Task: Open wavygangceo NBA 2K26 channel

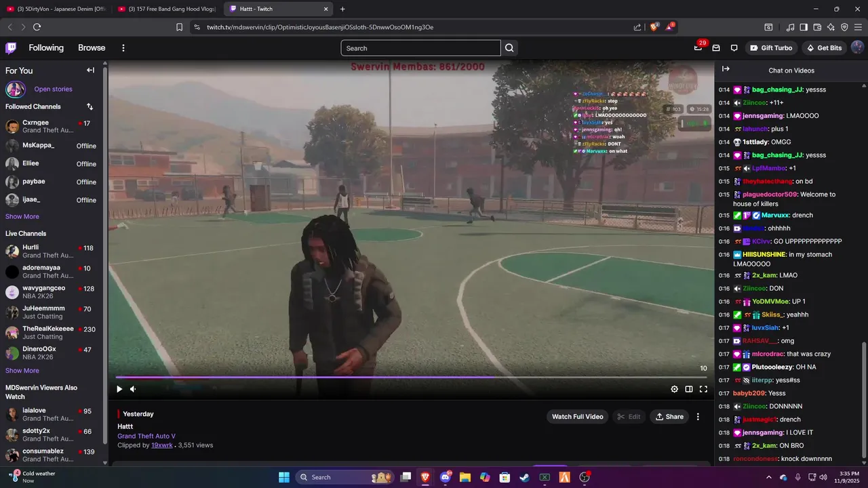Action: pos(52,292)
